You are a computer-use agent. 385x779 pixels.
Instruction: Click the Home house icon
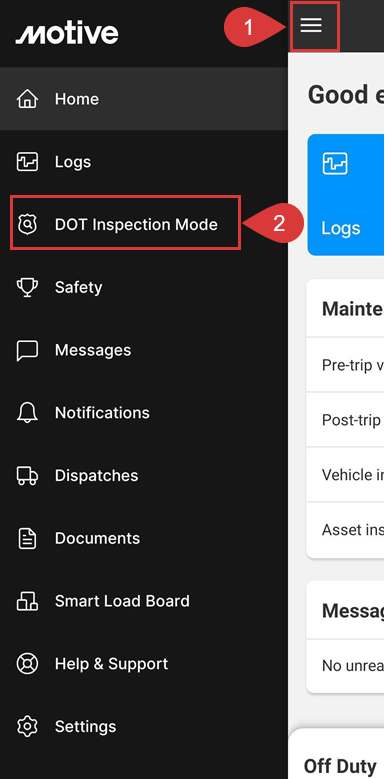click(x=27, y=99)
